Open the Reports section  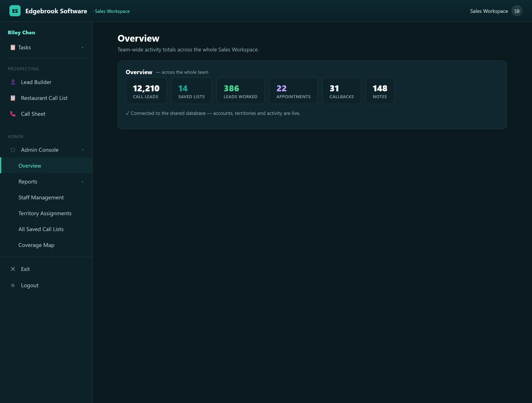(46, 182)
